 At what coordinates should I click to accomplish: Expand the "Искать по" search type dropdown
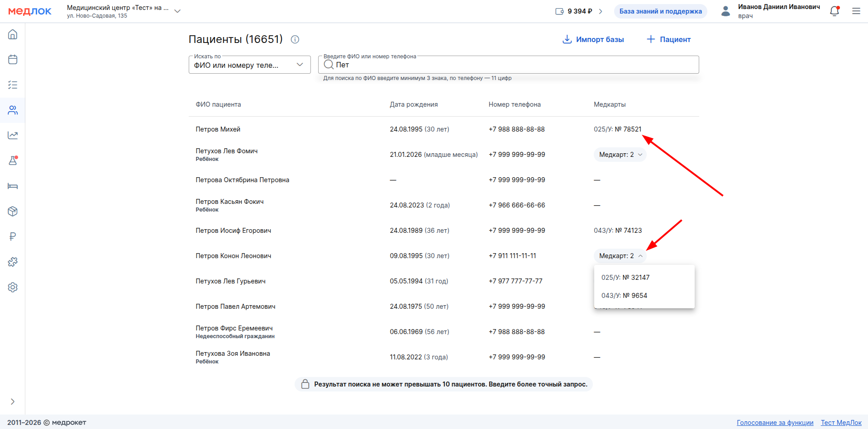pyautogui.click(x=249, y=65)
